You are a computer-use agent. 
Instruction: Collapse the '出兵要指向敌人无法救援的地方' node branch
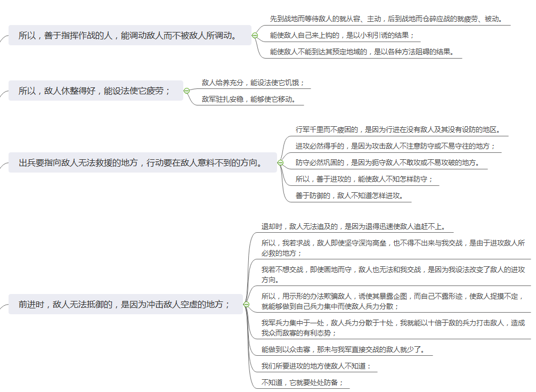pos(281,162)
